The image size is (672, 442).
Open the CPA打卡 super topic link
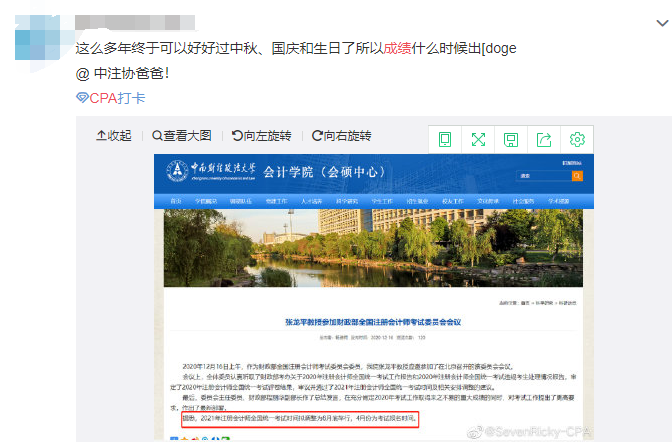(111, 97)
